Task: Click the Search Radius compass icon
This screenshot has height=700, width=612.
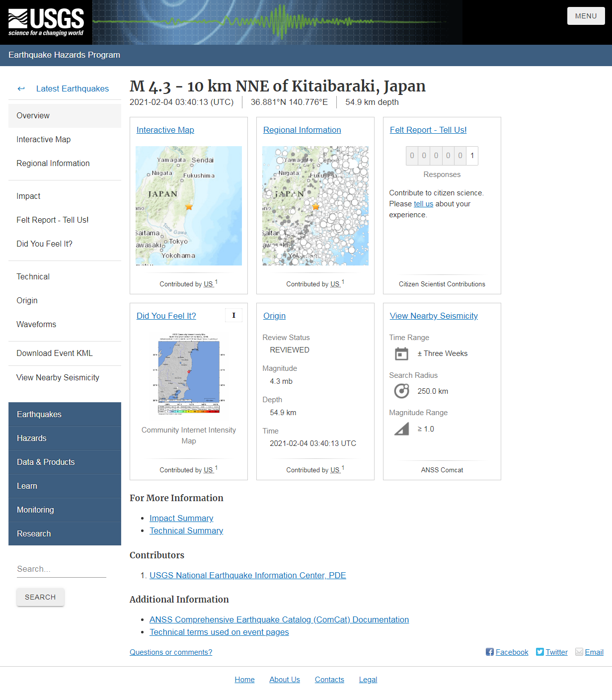Action: [x=401, y=391]
